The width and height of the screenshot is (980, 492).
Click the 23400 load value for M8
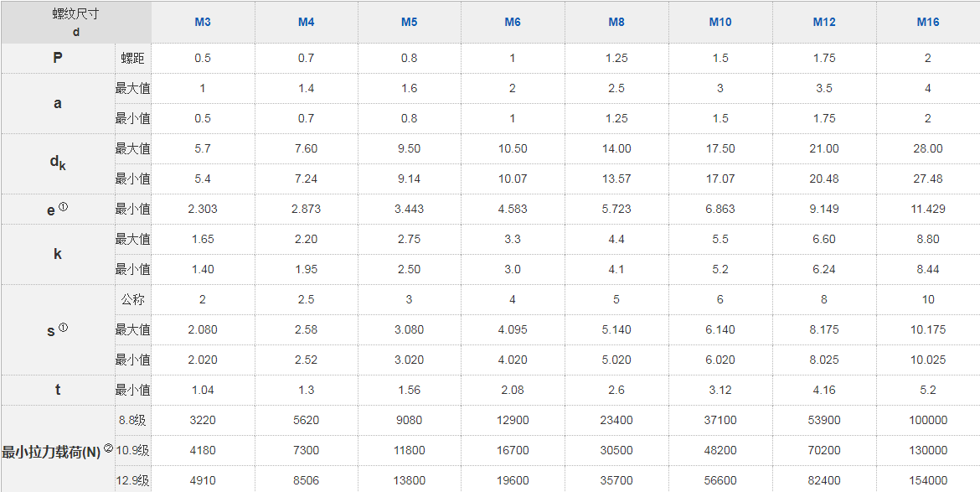pos(616,421)
